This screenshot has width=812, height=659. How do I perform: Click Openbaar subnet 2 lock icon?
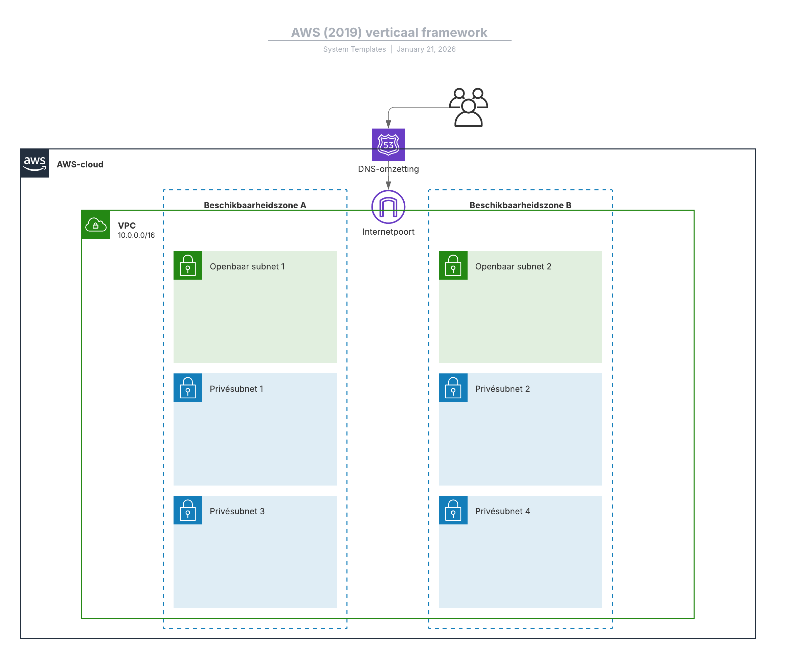coord(453,265)
